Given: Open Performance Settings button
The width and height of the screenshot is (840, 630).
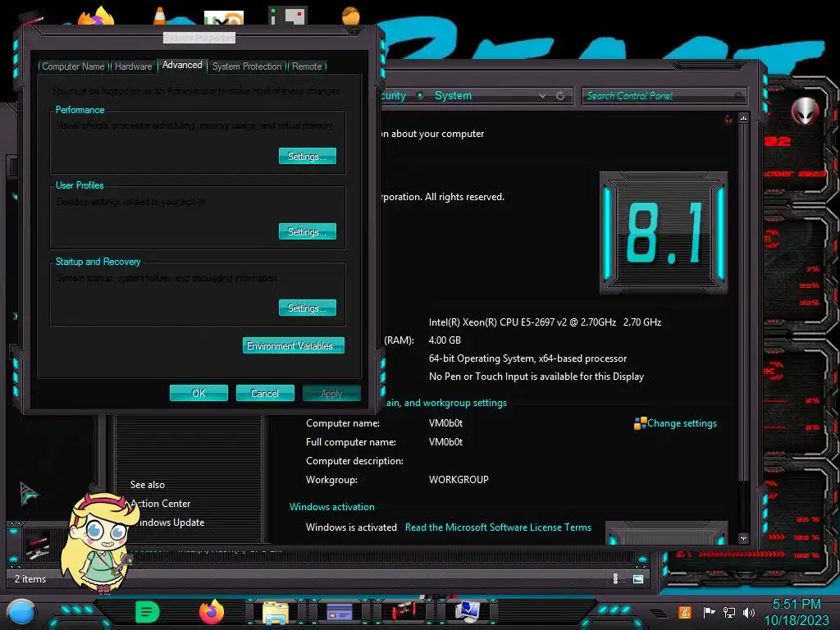Looking at the screenshot, I should point(308,156).
